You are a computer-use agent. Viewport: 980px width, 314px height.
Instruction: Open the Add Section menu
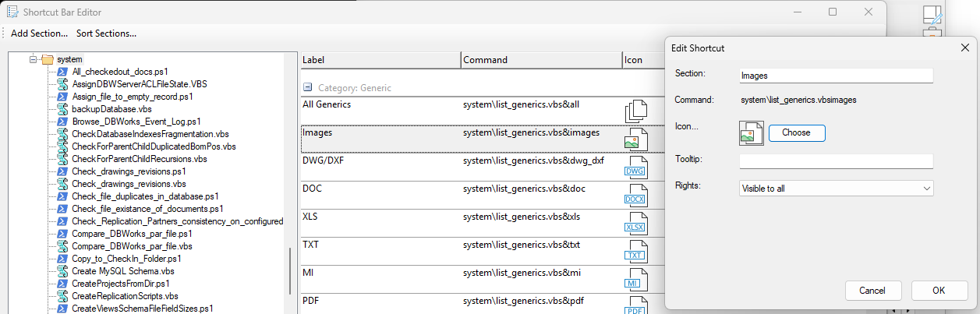tap(39, 34)
